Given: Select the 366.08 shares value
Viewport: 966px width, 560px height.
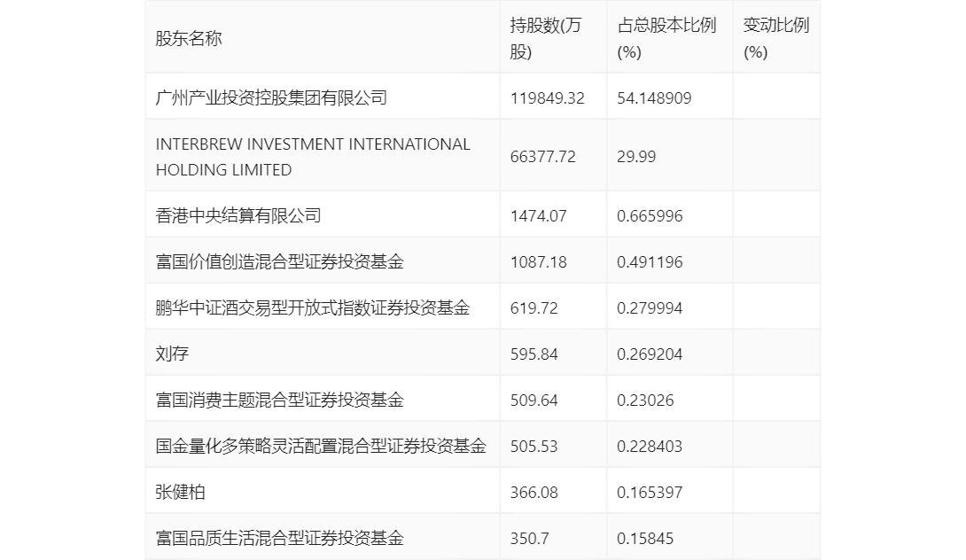Looking at the screenshot, I should (534, 493).
